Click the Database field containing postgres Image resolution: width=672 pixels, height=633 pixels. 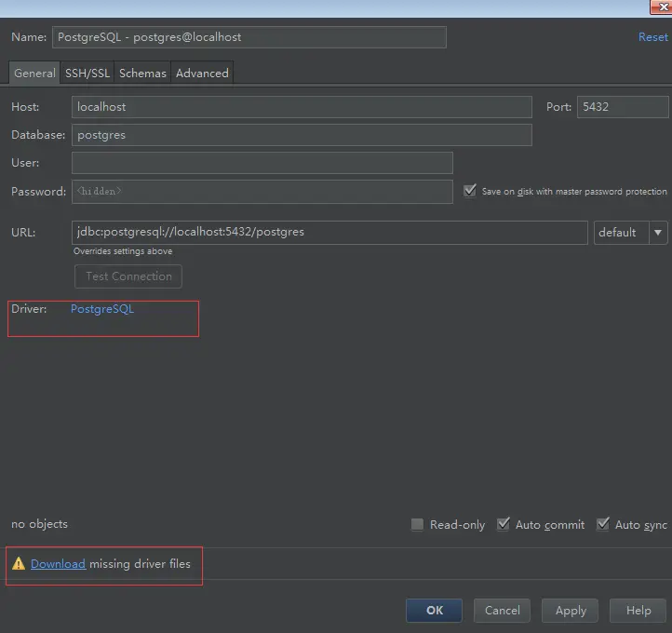pos(302,135)
